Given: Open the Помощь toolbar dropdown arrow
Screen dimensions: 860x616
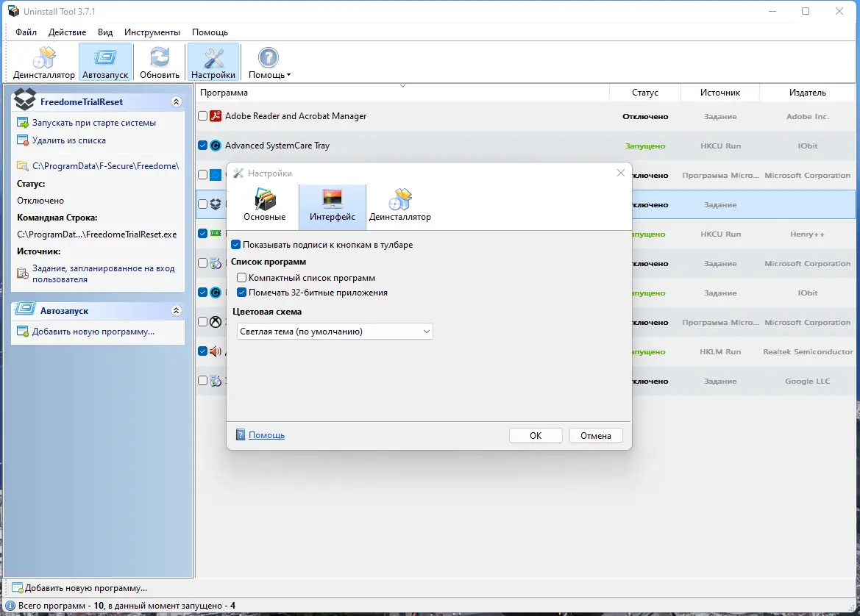Looking at the screenshot, I should 288,75.
